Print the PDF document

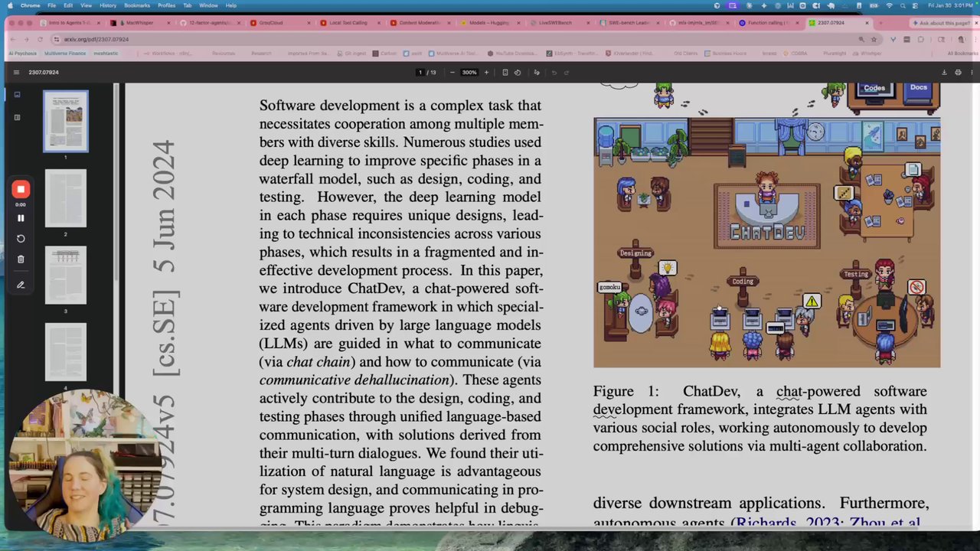(958, 72)
